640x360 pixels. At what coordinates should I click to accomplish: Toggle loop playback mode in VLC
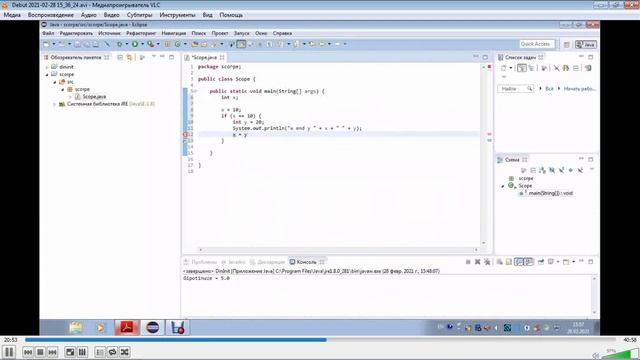(112, 352)
